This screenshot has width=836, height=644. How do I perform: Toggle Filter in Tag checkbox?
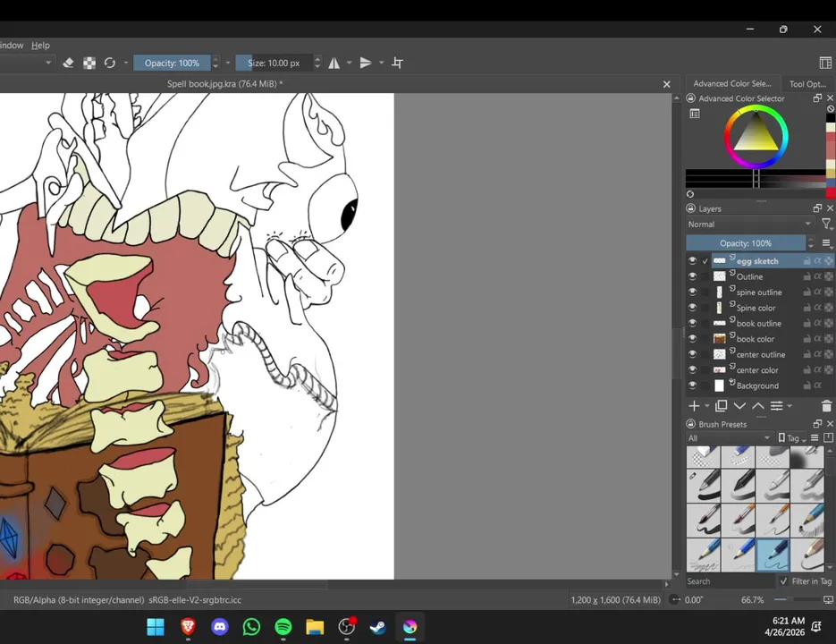click(783, 581)
